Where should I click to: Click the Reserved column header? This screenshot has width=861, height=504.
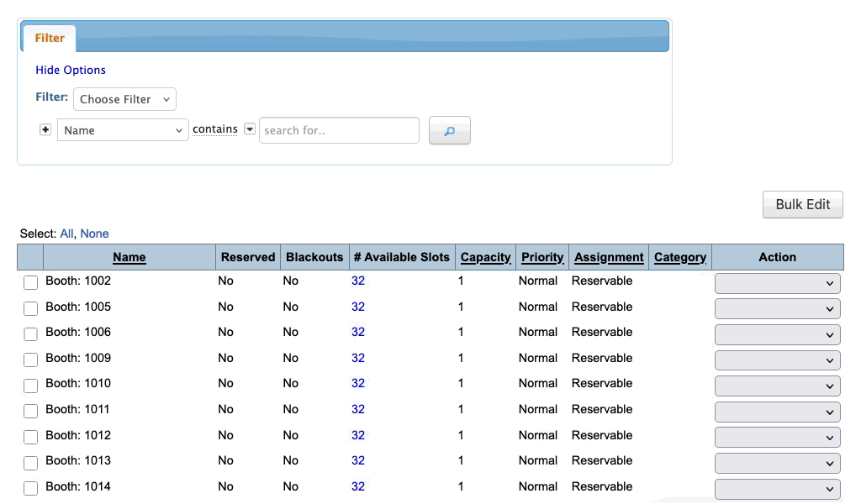[x=248, y=257]
